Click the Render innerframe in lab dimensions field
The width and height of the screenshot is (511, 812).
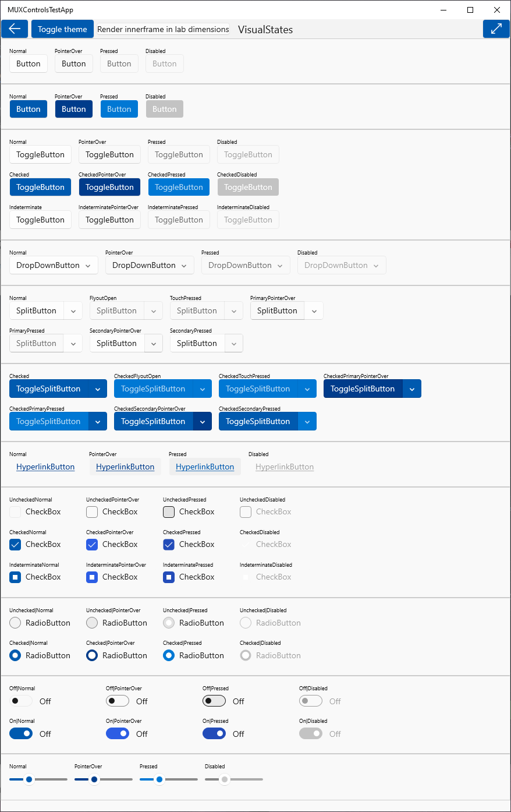point(162,29)
